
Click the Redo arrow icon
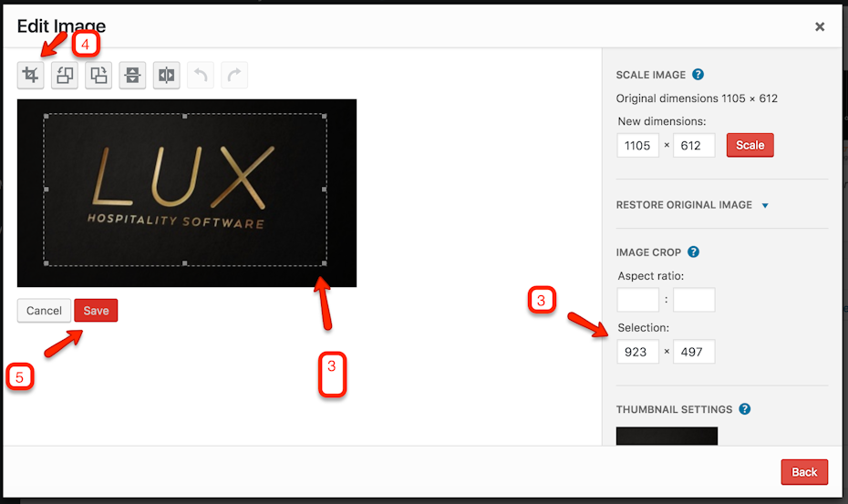(234, 76)
